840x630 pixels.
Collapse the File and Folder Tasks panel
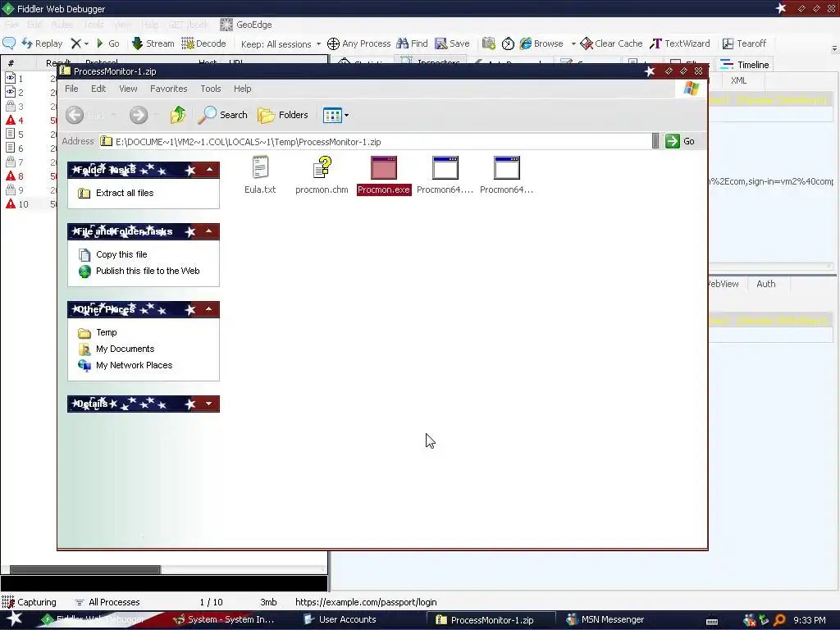pyautogui.click(x=209, y=231)
